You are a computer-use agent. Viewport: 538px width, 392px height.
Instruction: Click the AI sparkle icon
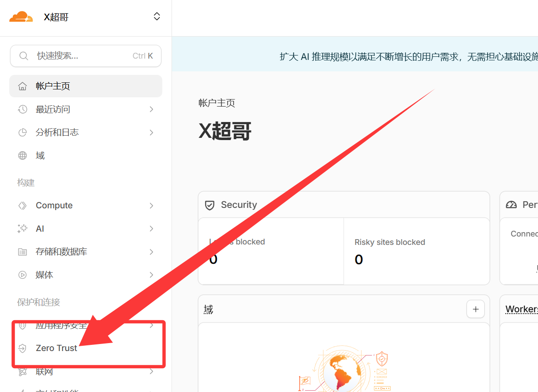pos(22,229)
